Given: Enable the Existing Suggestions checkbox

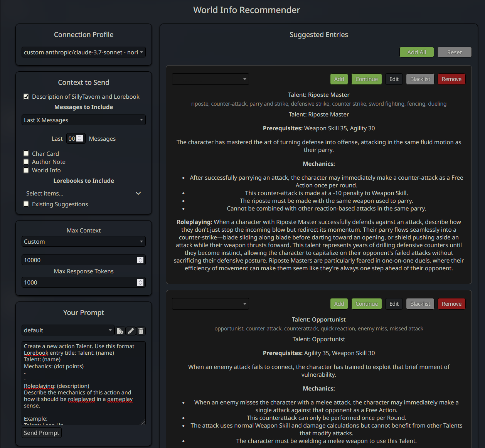Looking at the screenshot, I should (x=26, y=204).
